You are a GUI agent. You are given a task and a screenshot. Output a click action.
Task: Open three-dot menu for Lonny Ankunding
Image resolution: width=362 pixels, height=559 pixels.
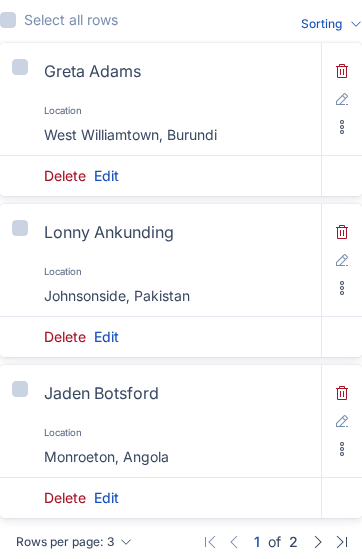pyautogui.click(x=342, y=288)
